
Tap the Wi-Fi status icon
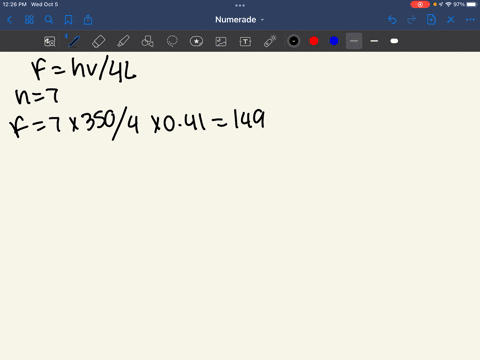click(x=448, y=4)
